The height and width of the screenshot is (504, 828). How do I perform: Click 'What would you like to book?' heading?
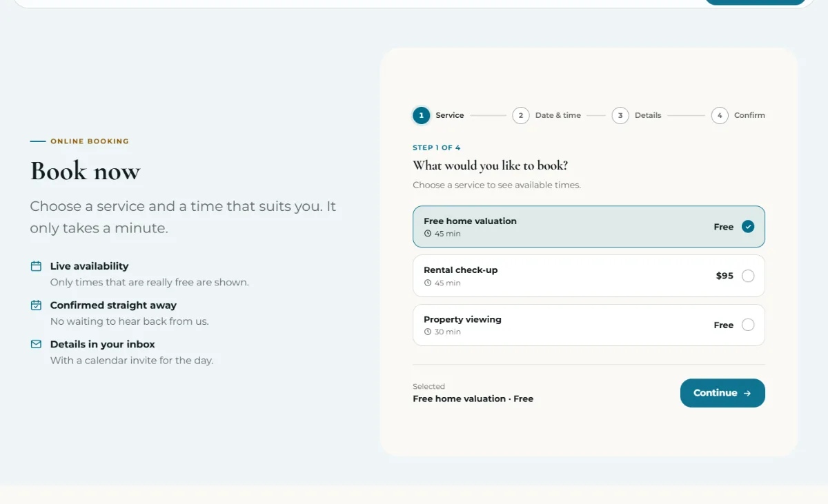coord(491,165)
